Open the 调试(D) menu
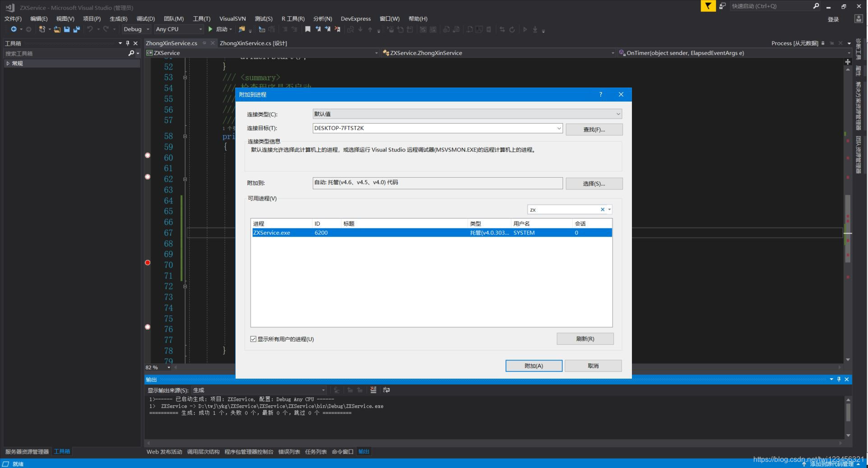The height and width of the screenshot is (468, 868). [x=145, y=19]
